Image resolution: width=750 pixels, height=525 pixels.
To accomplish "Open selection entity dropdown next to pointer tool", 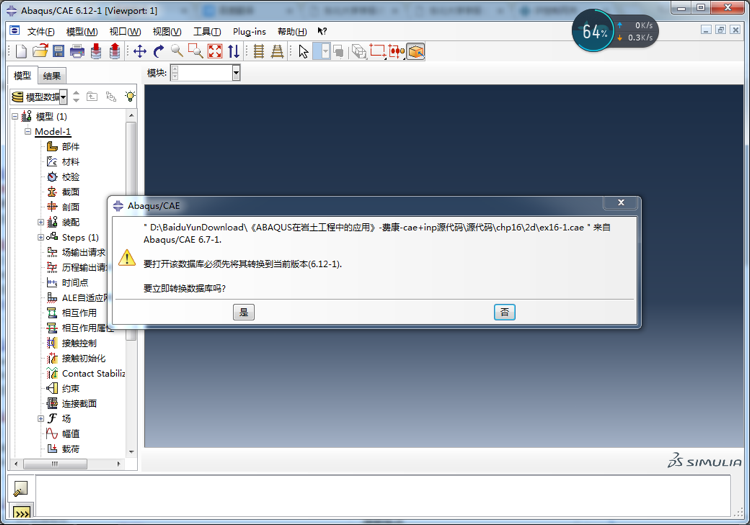I will tap(325, 51).
